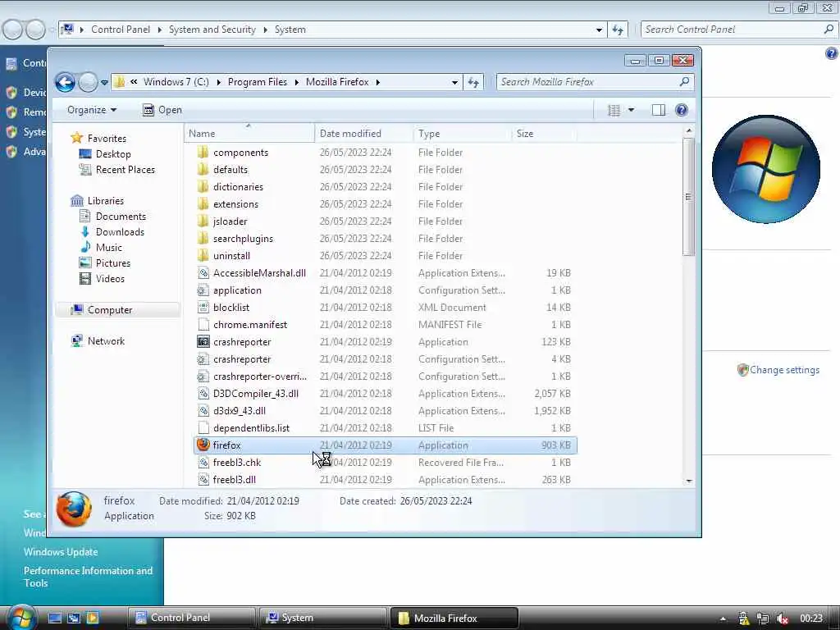Click the Forward arrow in the Mozilla Firefox explorer window
This screenshot has width=840, height=630.
[x=88, y=83]
